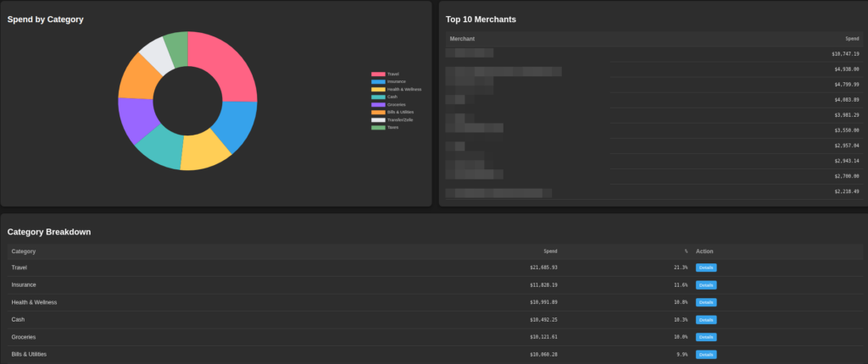Hide Groceries from the donut legend
Viewport: 868px width, 364px height.
pos(378,105)
